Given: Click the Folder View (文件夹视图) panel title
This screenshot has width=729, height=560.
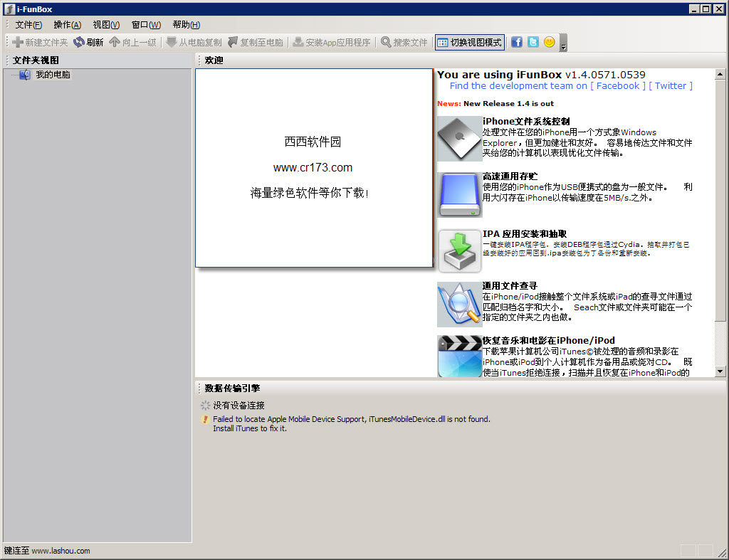Looking at the screenshot, I should 36,60.
